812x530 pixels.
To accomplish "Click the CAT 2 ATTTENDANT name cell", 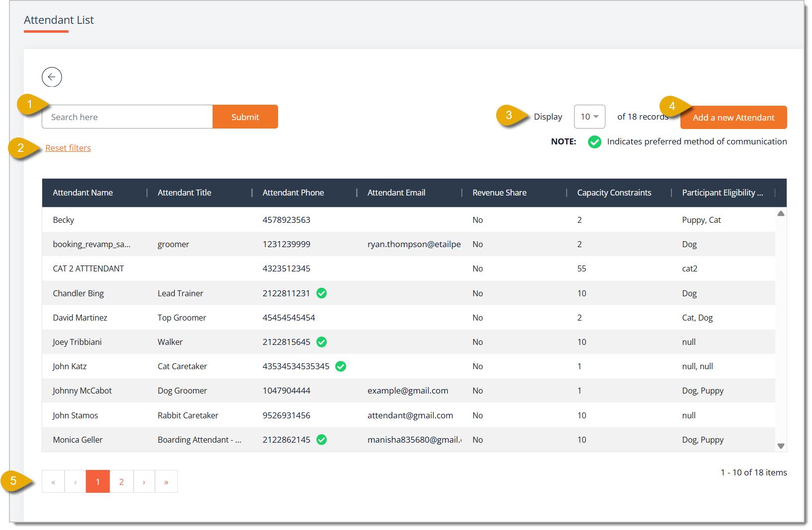I will [88, 268].
